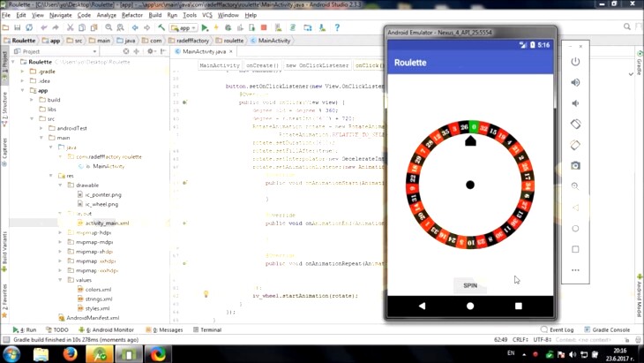Click the EN language indicator in tray
This screenshot has height=363, width=644.
tap(511, 353)
